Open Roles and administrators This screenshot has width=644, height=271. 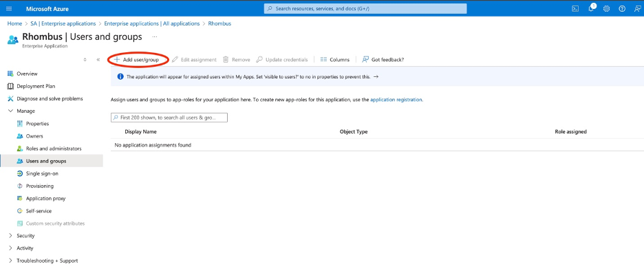54,149
